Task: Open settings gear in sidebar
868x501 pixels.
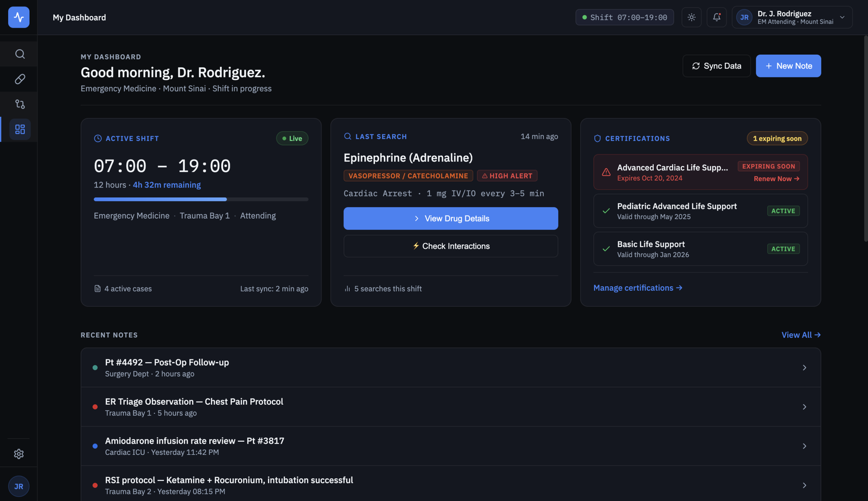Action: (x=19, y=454)
